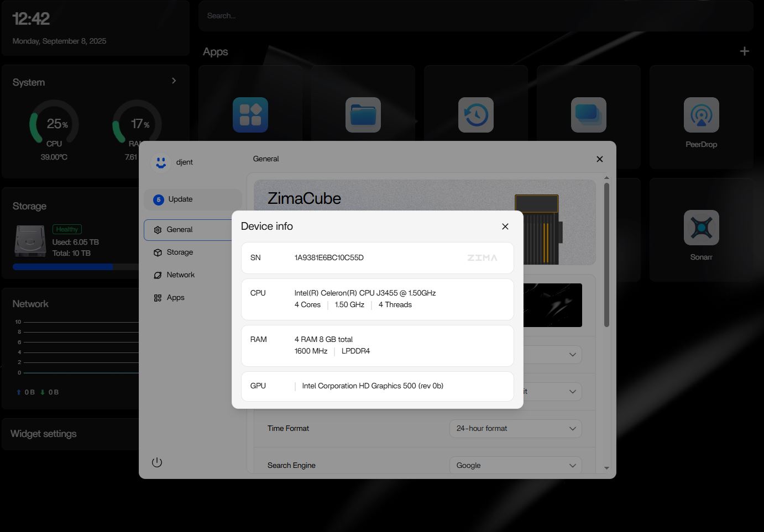Click the plus icon to add app
764x532 pixels.
[744, 51]
